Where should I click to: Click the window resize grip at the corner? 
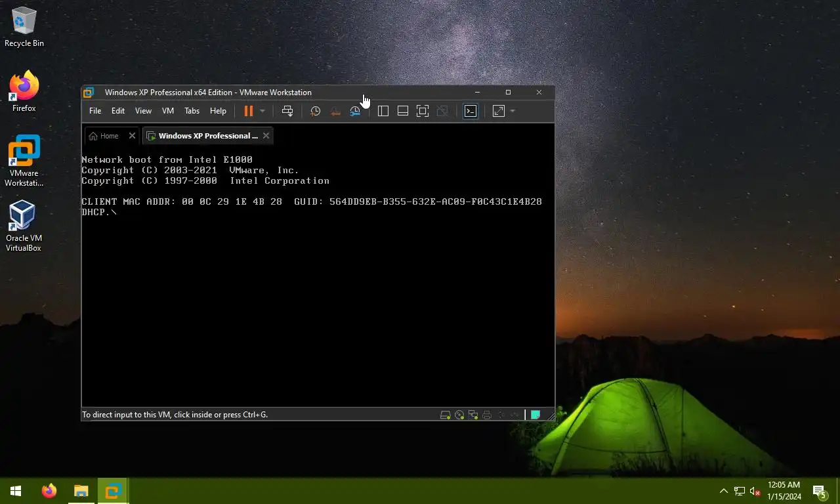[x=550, y=415]
